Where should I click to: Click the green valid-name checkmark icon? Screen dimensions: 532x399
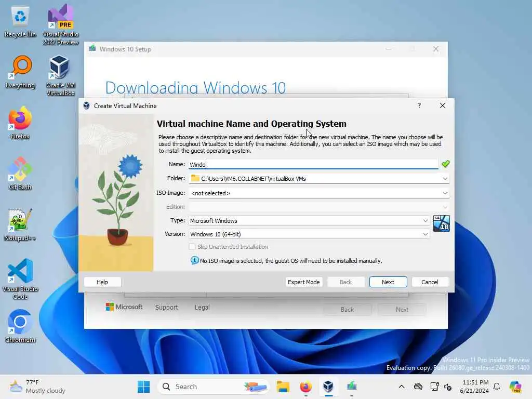tap(445, 164)
